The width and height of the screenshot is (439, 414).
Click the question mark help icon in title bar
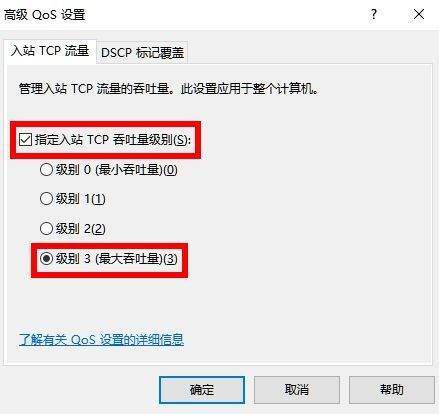[x=374, y=14]
